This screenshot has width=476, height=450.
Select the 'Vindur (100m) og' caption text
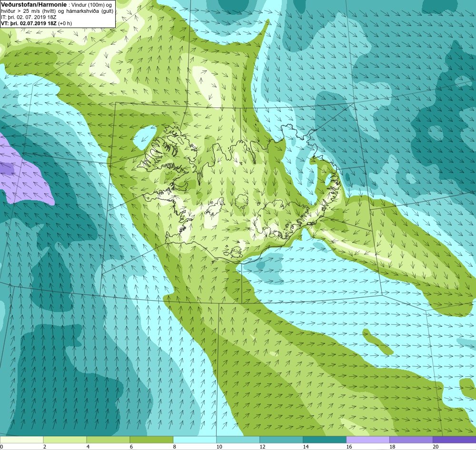91,5
